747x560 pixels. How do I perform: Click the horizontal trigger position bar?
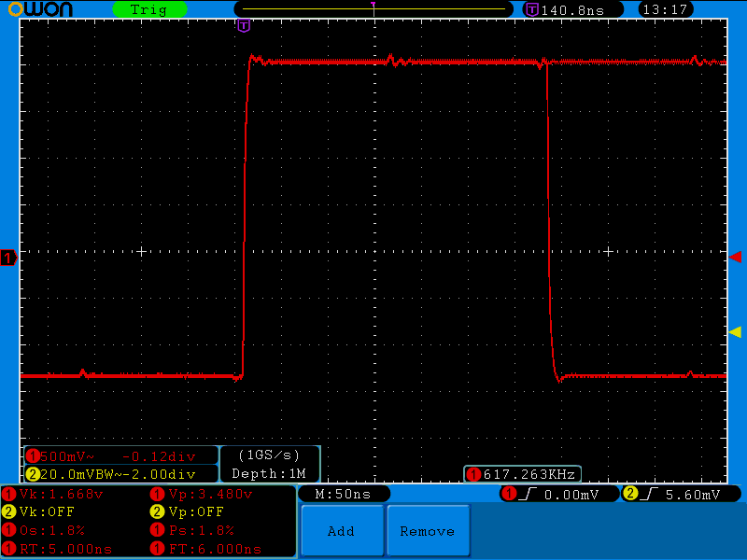(x=373, y=7)
